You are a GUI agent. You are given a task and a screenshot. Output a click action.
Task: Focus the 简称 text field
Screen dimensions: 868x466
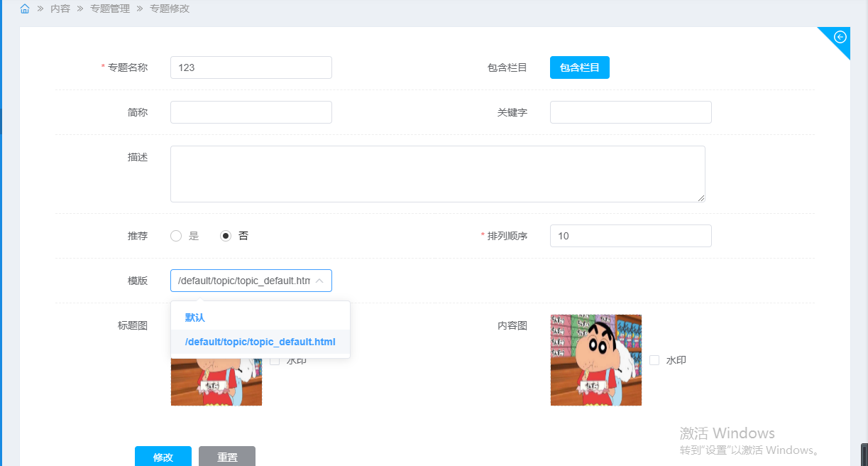[x=251, y=112]
